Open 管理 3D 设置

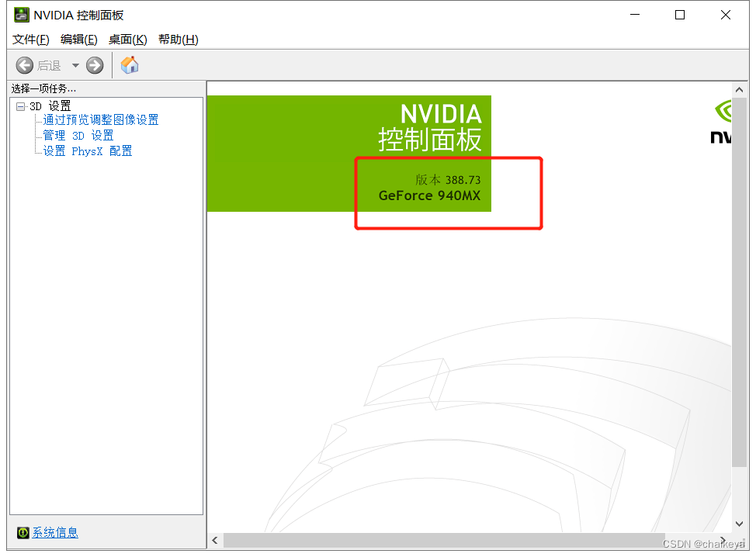tap(78, 136)
